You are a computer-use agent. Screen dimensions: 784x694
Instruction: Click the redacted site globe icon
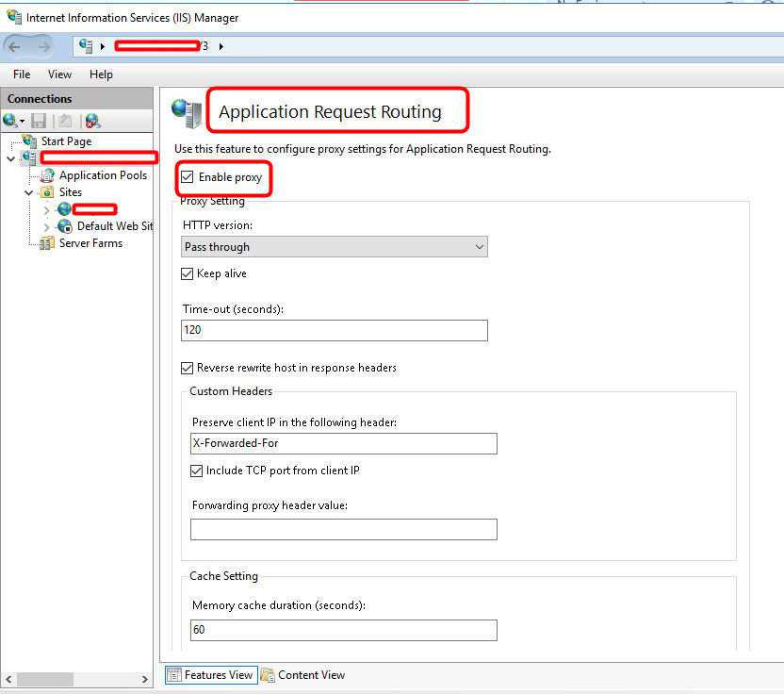click(x=64, y=209)
